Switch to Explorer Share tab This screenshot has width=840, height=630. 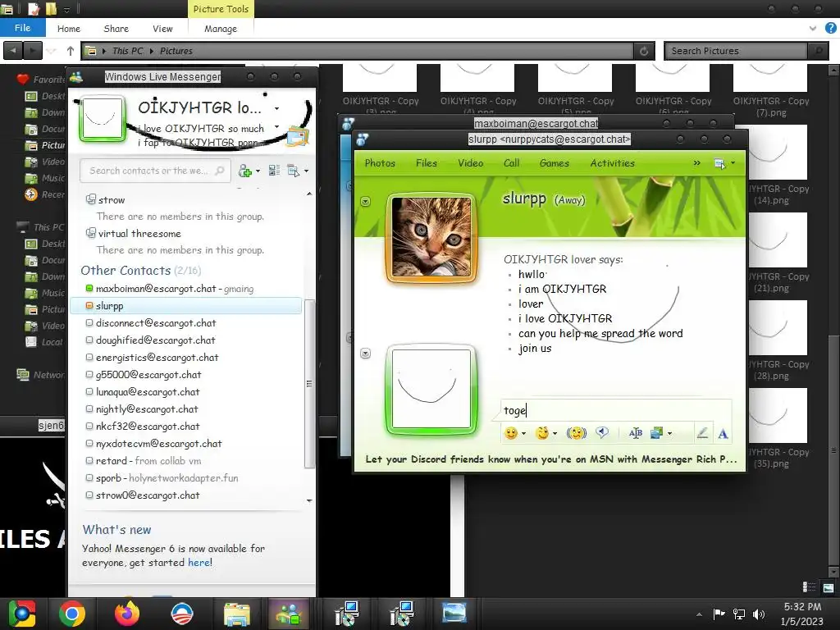116,29
